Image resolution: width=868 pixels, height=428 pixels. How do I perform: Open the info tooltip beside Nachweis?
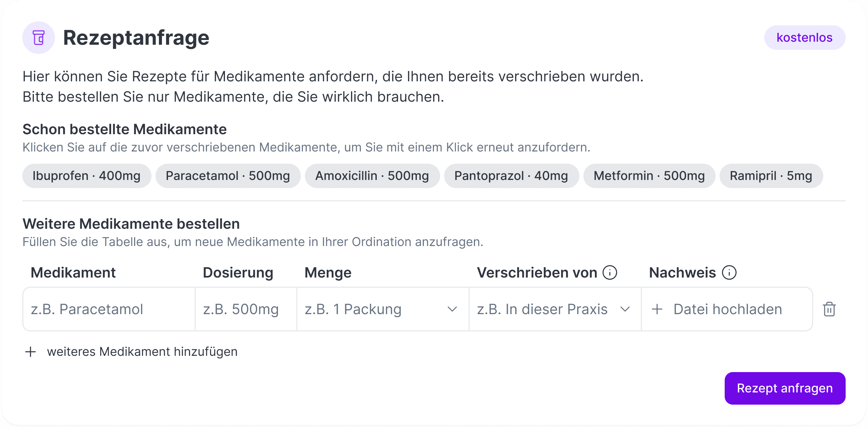pyautogui.click(x=729, y=272)
